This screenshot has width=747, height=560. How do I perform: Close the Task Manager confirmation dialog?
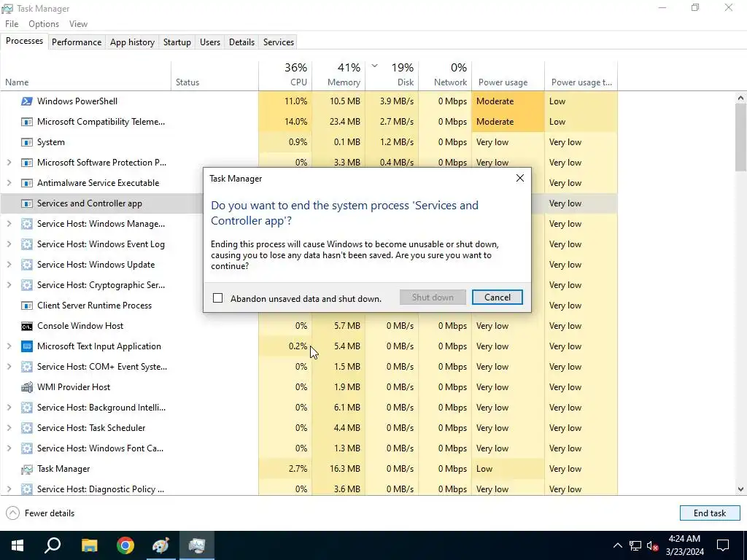click(519, 178)
